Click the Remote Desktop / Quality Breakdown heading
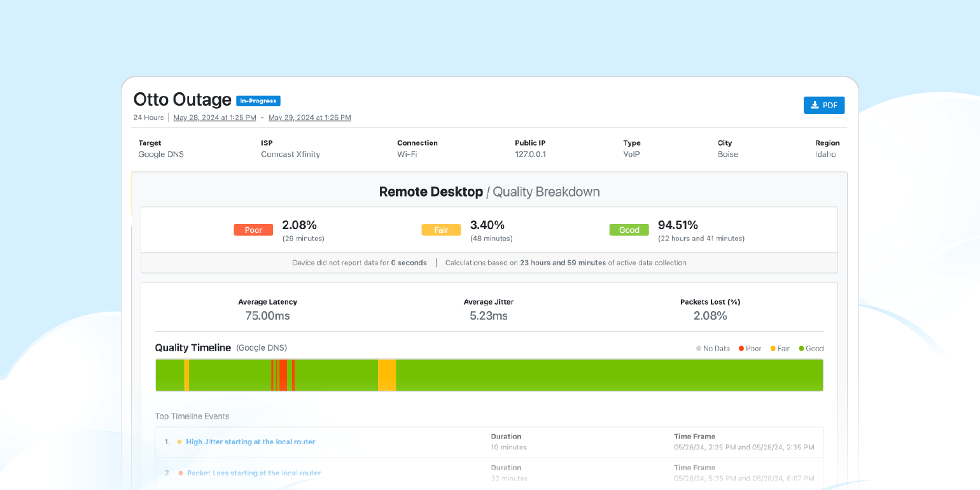The image size is (980, 490). [489, 192]
